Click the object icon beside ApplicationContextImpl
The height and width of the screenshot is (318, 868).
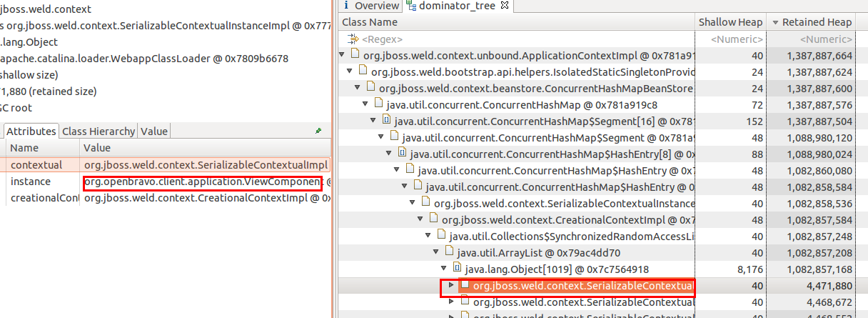pyautogui.click(x=354, y=55)
